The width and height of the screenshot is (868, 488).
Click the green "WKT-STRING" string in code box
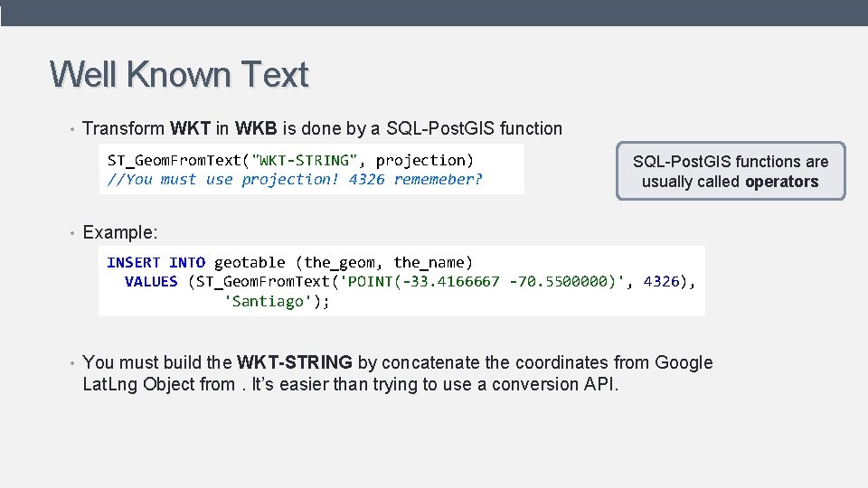[307, 160]
